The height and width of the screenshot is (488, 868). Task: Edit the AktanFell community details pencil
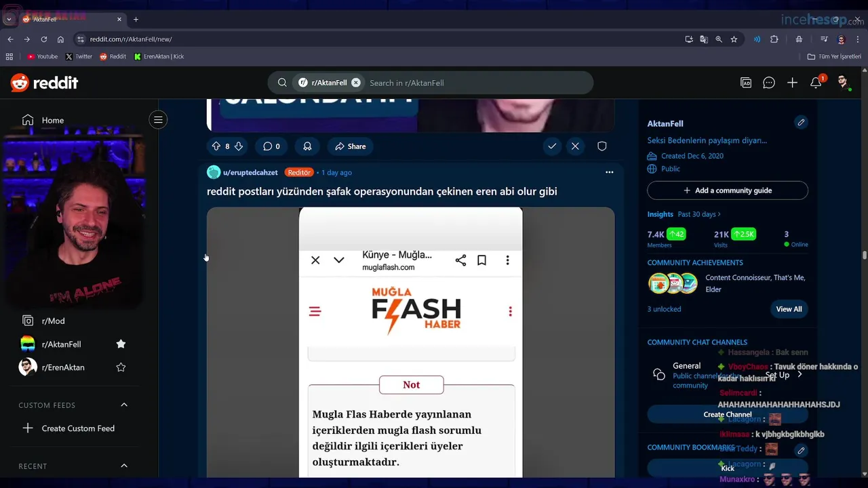coord(801,123)
